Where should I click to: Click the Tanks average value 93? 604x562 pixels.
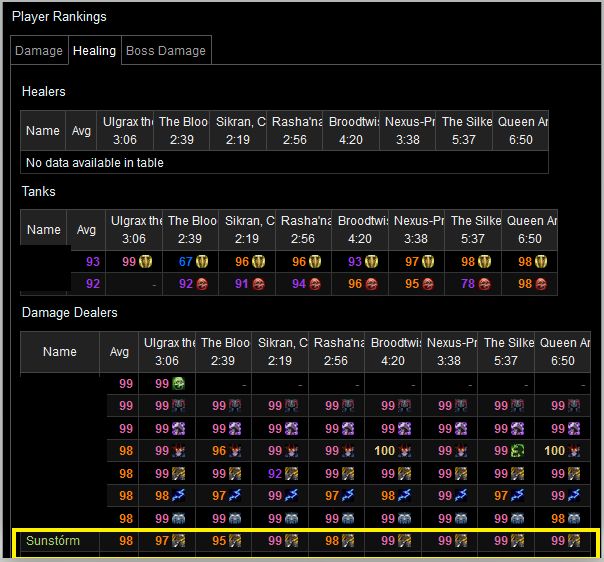click(93, 262)
